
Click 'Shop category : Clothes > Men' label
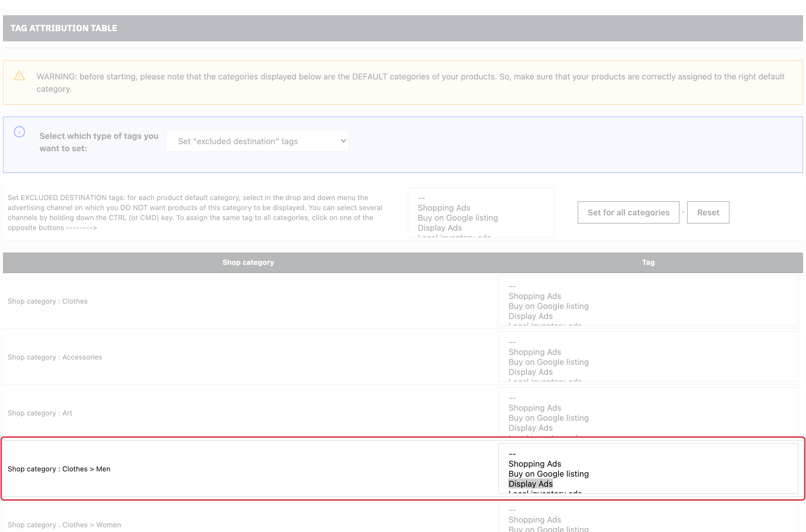(59, 469)
